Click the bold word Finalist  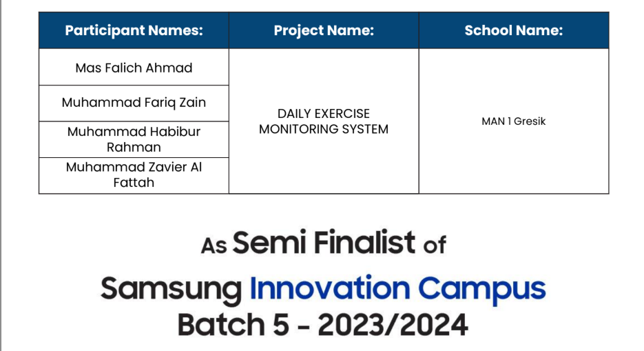point(364,243)
